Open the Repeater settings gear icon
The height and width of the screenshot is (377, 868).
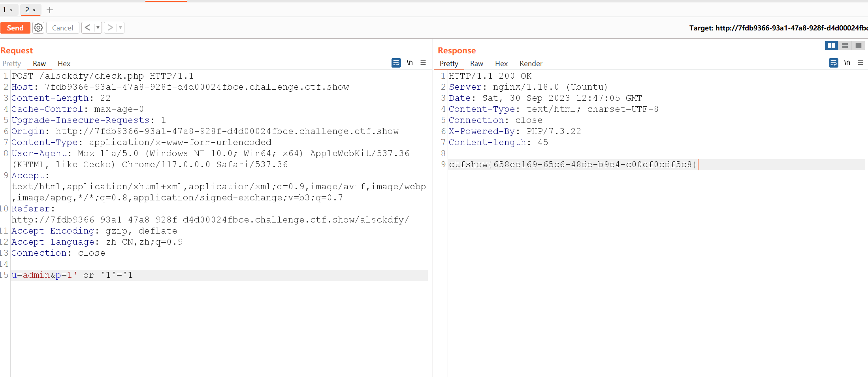pos(38,28)
